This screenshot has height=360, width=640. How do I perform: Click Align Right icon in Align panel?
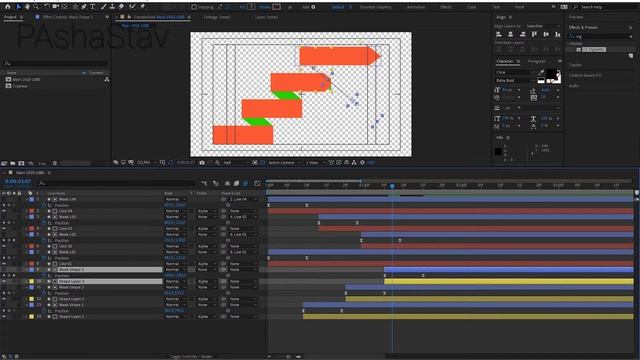[522, 35]
